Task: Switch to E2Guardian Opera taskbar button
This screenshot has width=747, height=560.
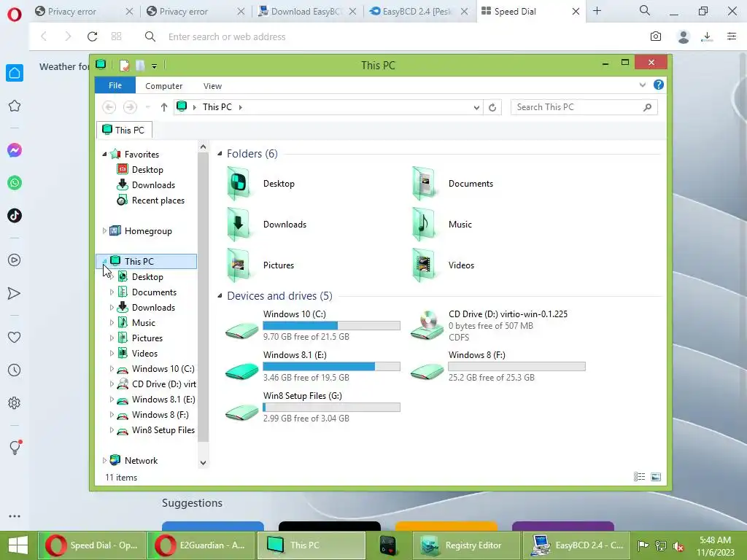Action: (x=202, y=545)
